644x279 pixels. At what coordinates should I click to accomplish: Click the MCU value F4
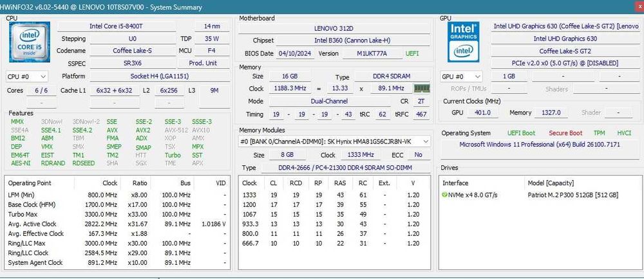(x=212, y=51)
